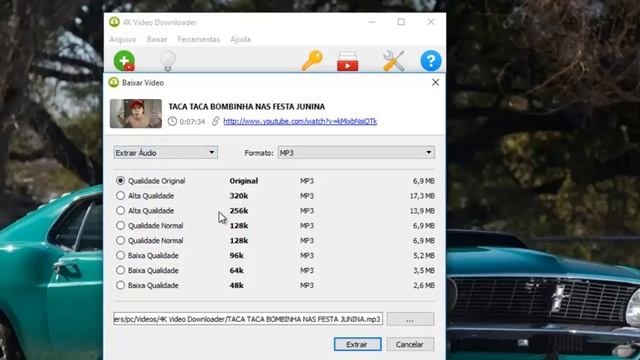Click the browse folder ellipsis button
The width and height of the screenshot is (640, 360).
click(410, 319)
